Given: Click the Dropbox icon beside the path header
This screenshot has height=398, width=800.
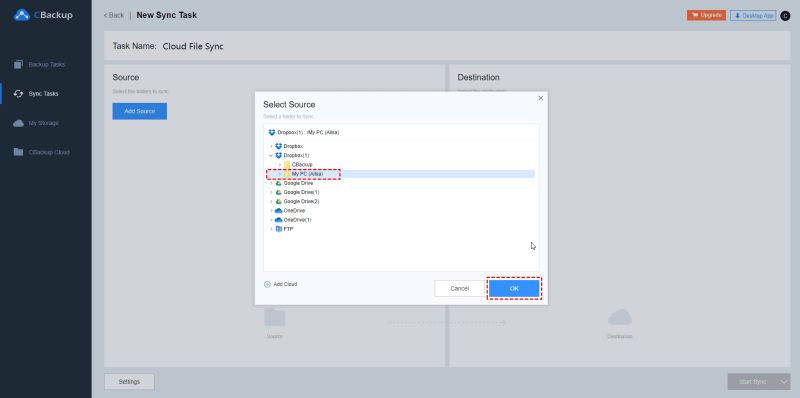Looking at the screenshot, I should click(272, 132).
